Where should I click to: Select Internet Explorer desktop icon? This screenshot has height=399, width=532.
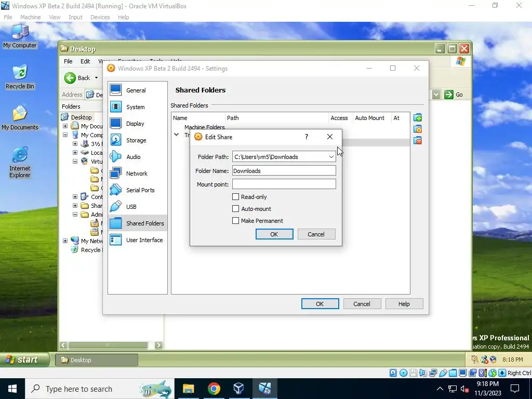(x=20, y=163)
